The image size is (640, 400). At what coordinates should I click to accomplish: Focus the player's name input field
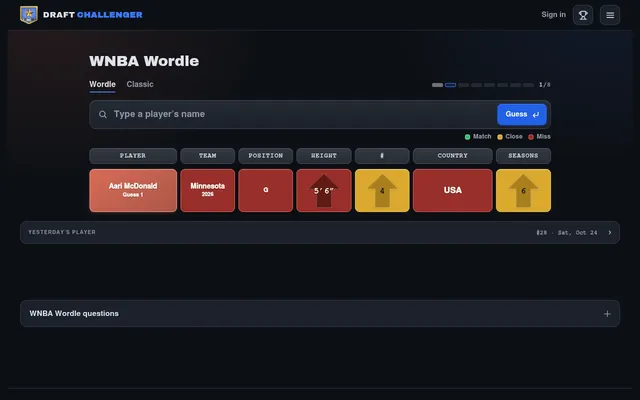[x=302, y=114]
